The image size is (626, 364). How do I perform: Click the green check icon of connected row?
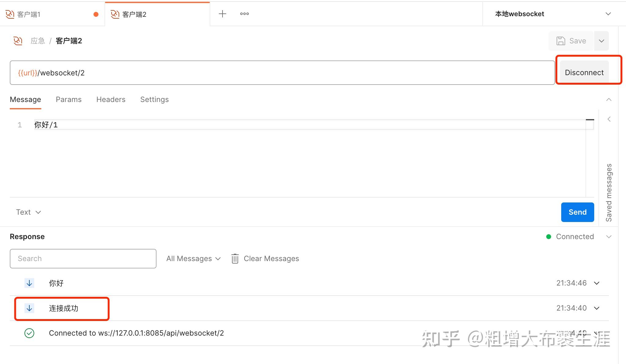point(29,333)
